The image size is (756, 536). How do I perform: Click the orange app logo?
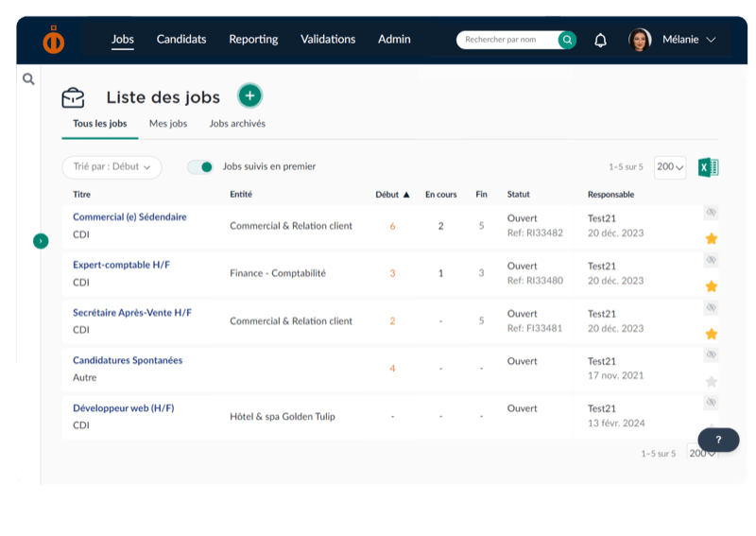[x=54, y=40]
